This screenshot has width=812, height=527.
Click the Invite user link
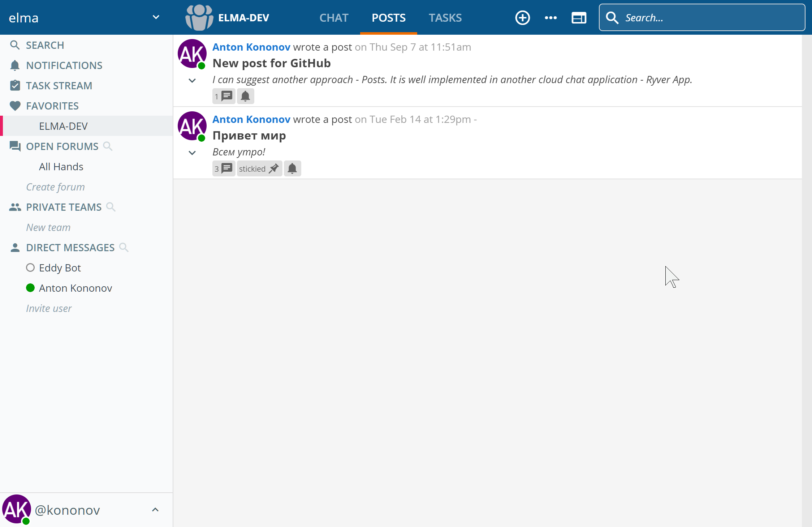pyautogui.click(x=49, y=308)
